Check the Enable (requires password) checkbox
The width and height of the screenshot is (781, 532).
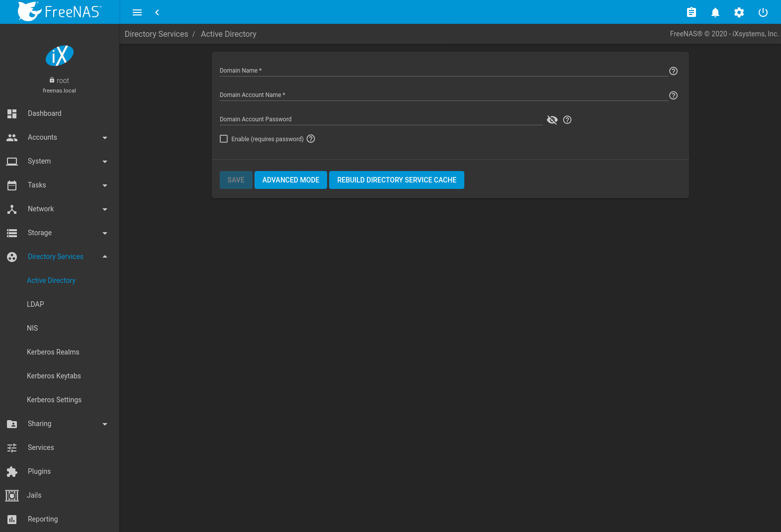coord(224,139)
